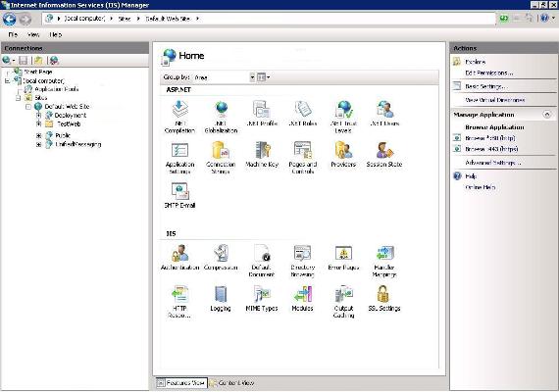
Task: Click Advanced Settings in Actions pane
Action: [x=493, y=163]
